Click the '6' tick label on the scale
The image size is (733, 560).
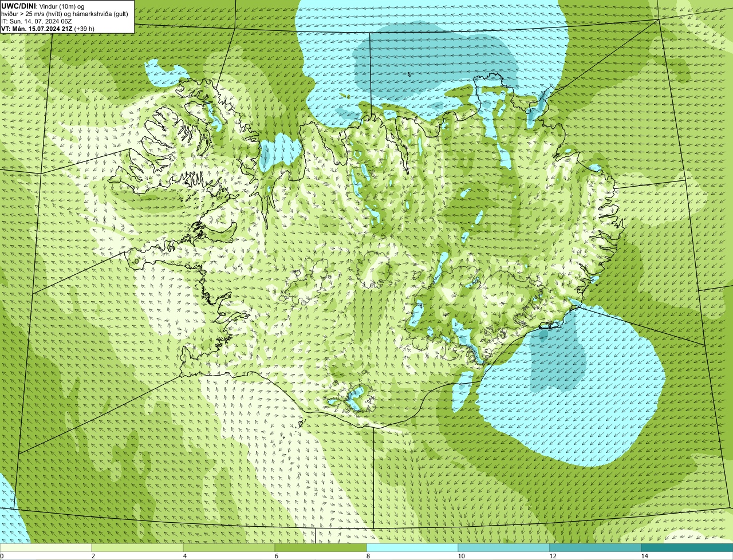click(x=276, y=556)
